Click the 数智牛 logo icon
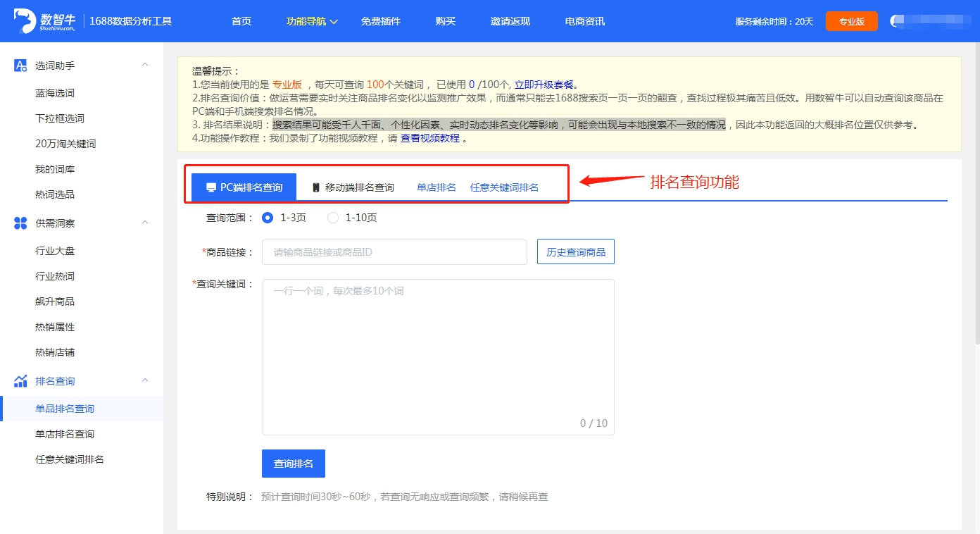Image resolution: width=980 pixels, height=534 pixels. tap(23, 20)
